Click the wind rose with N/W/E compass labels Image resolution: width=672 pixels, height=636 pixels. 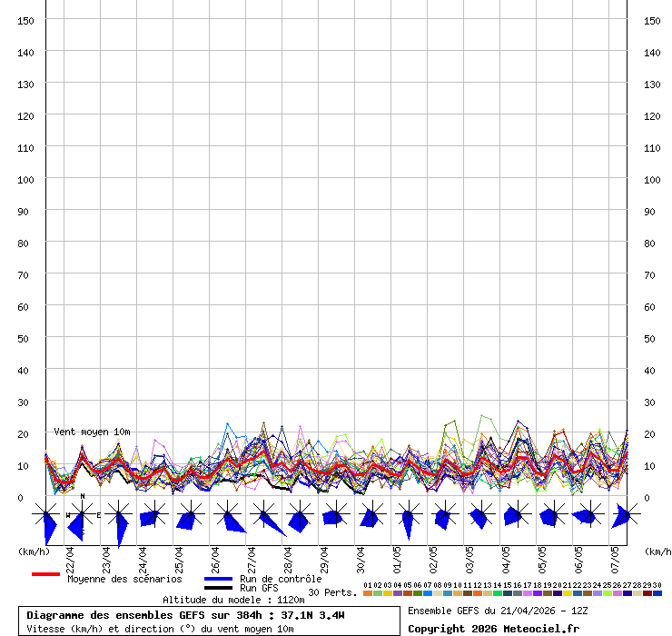(x=82, y=516)
